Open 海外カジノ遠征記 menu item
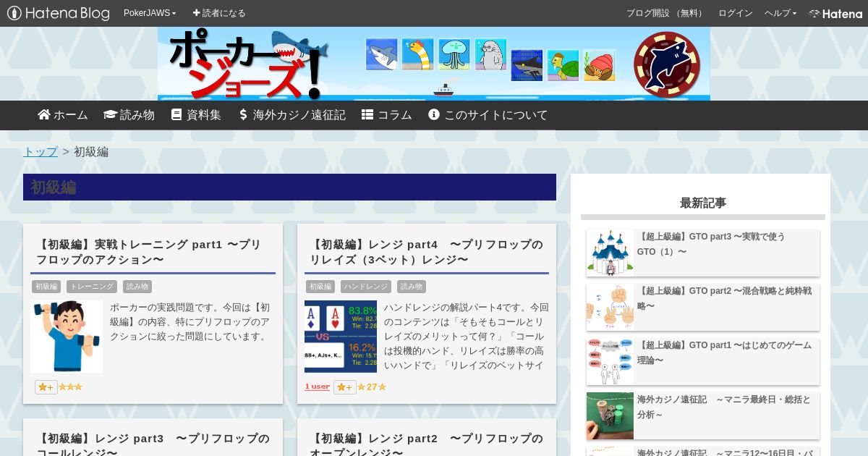 (x=292, y=115)
